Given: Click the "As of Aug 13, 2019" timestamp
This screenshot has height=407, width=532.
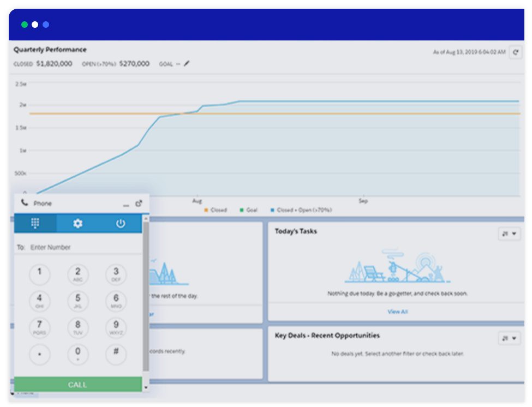Looking at the screenshot, I should pyautogui.click(x=469, y=52).
